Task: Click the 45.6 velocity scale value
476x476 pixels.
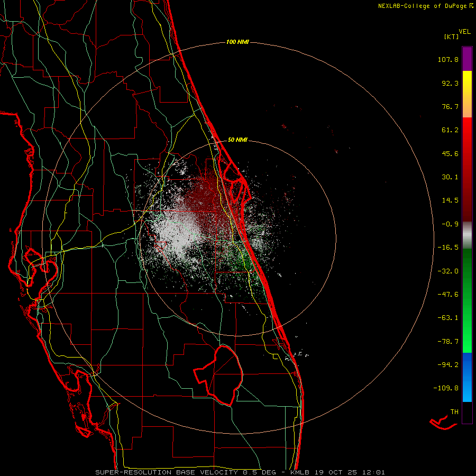Action: [450, 153]
